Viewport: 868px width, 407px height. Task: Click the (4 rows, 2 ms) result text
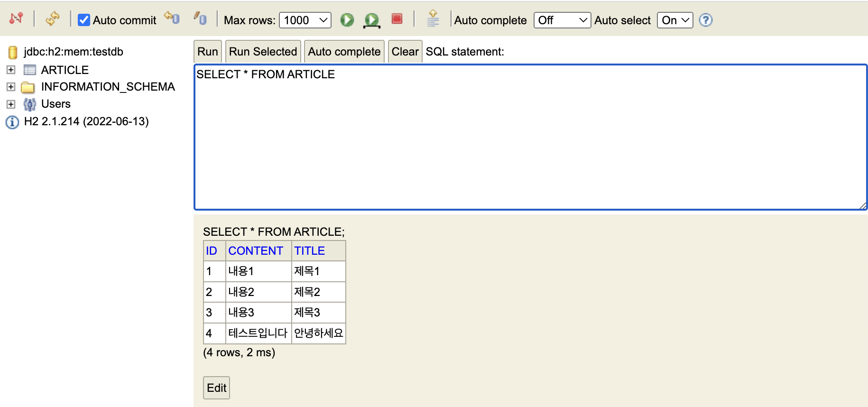coord(239,352)
